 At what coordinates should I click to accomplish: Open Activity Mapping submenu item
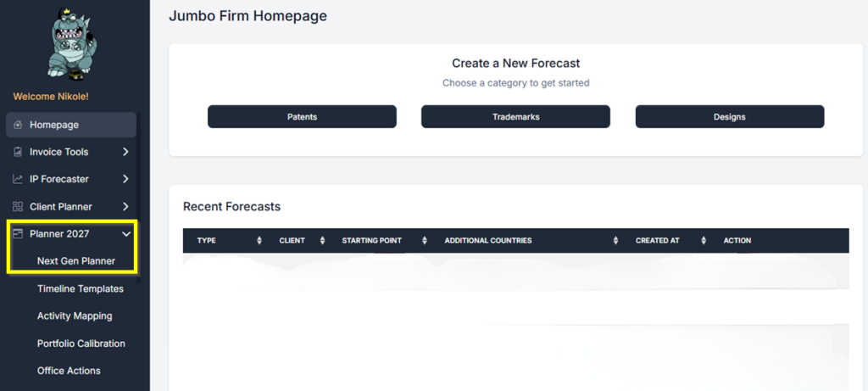pyautogui.click(x=75, y=316)
